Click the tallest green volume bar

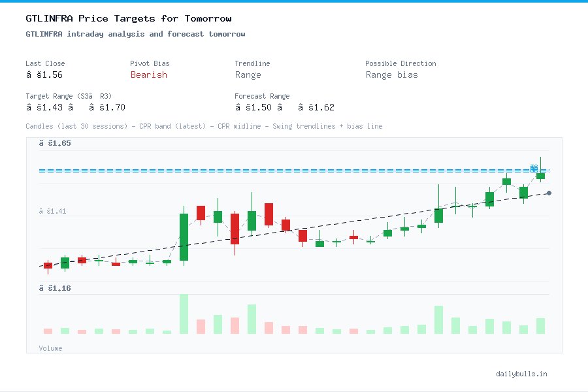point(184,314)
